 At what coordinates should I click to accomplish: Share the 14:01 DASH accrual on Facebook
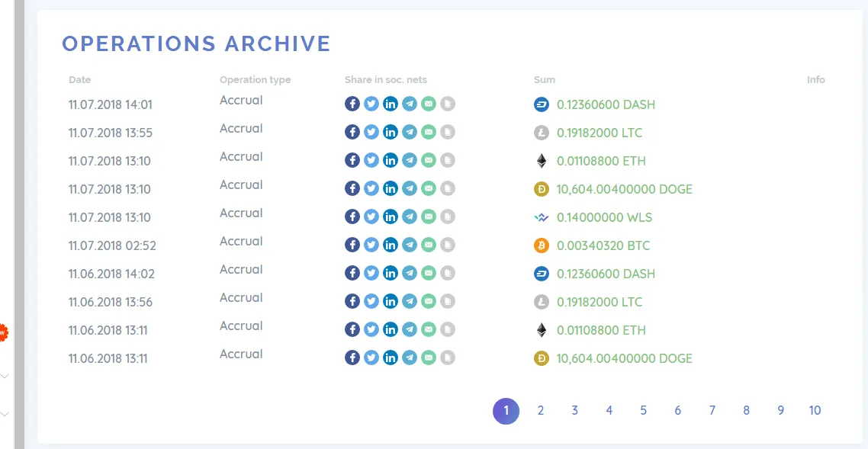point(352,104)
